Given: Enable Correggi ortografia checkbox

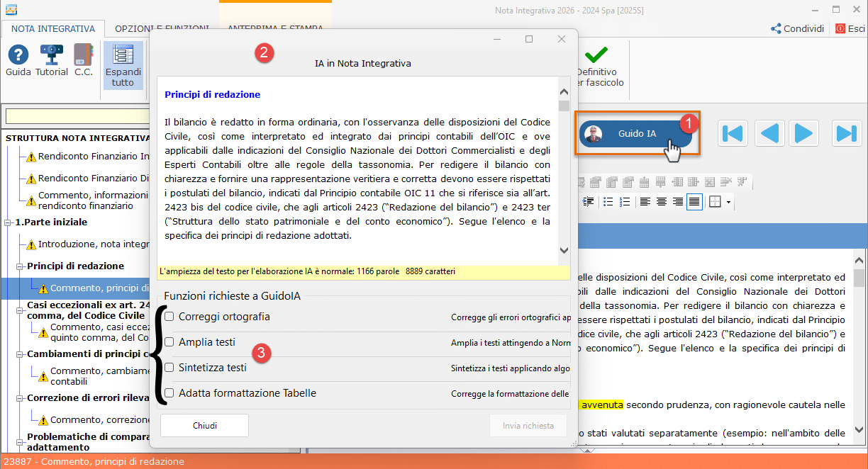Looking at the screenshot, I should point(169,317).
